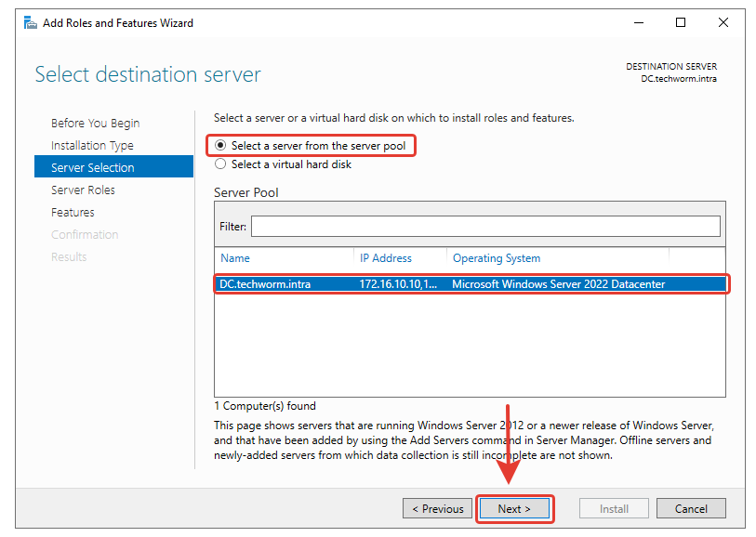756x537 pixels.
Task: Cancel the wizard
Action: click(691, 509)
